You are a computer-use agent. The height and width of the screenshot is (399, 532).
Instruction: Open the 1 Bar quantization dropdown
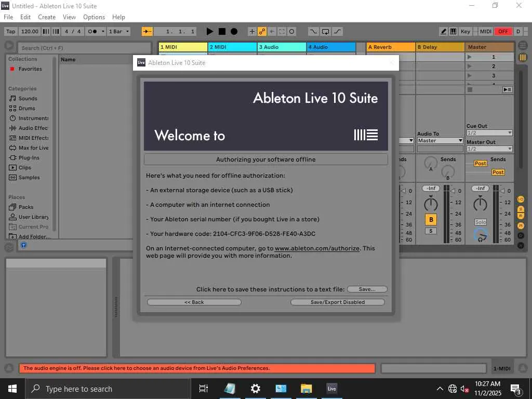click(119, 32)
